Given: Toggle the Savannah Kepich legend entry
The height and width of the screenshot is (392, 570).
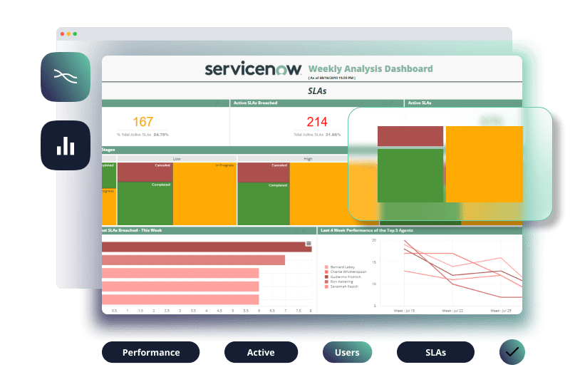Looking at the screenshot, I should (341, 287).
